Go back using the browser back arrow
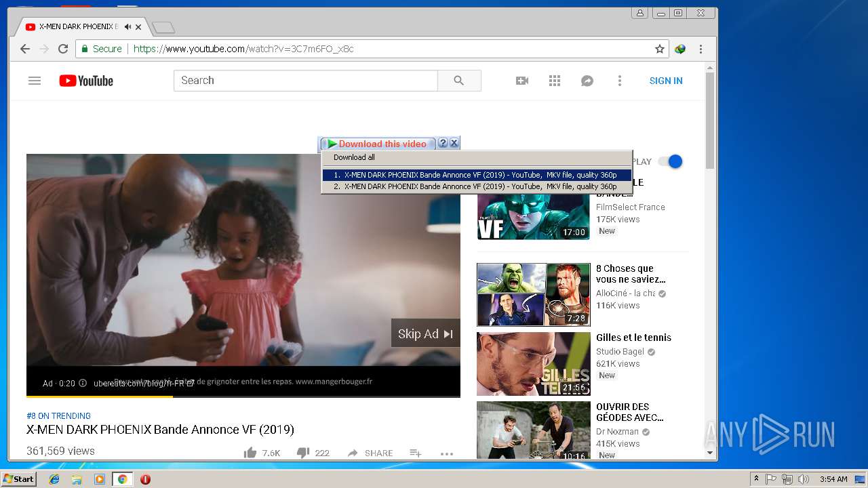 click(25, 49)
